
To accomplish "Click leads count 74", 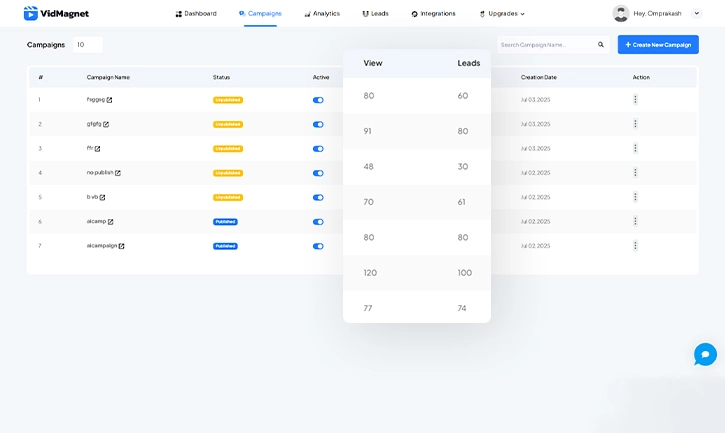I will [x=462, y=308].
